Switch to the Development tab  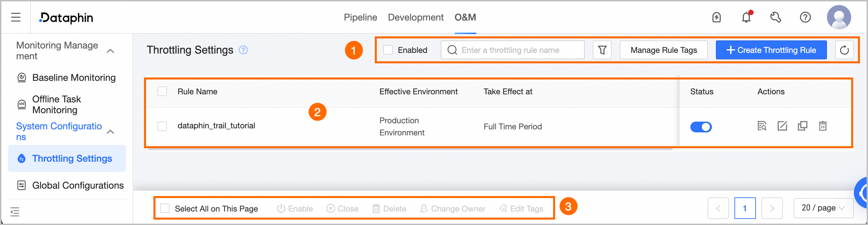pos(415,17)
